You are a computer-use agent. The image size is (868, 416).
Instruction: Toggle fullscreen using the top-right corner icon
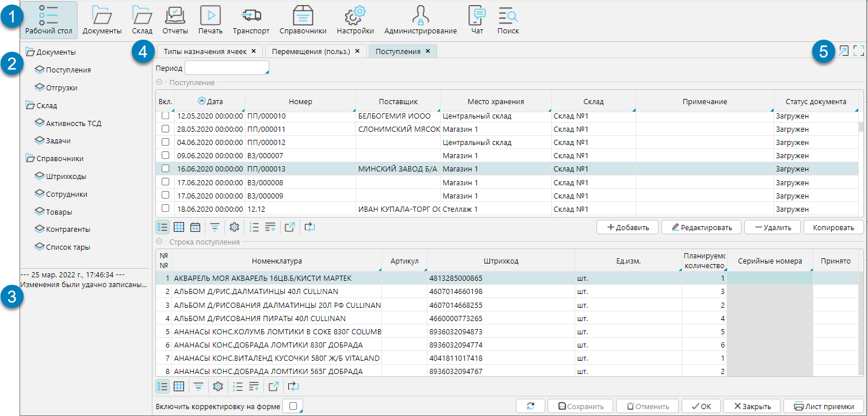tap(859, 51)
